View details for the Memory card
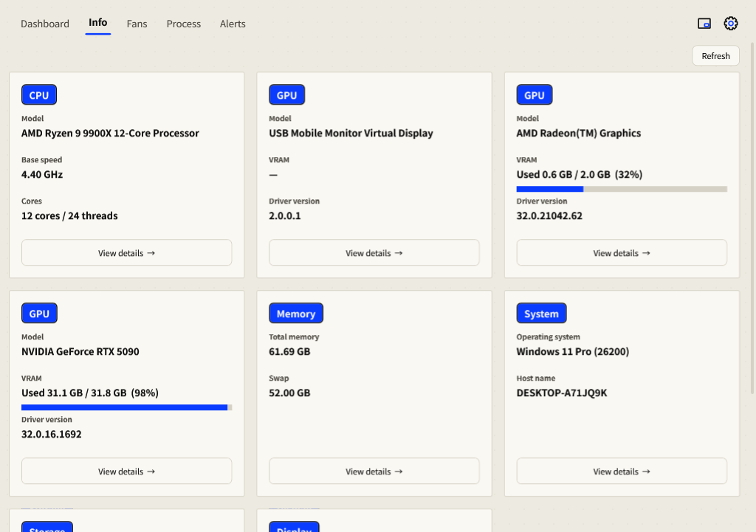 tap(374, 471)
